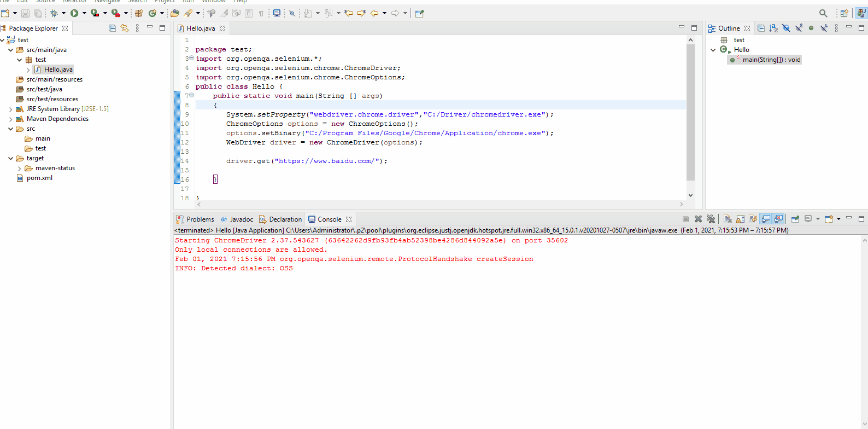Click code line with driver.get baidu URL
This screenshot has height=429, width=868.
coord(307,161)
